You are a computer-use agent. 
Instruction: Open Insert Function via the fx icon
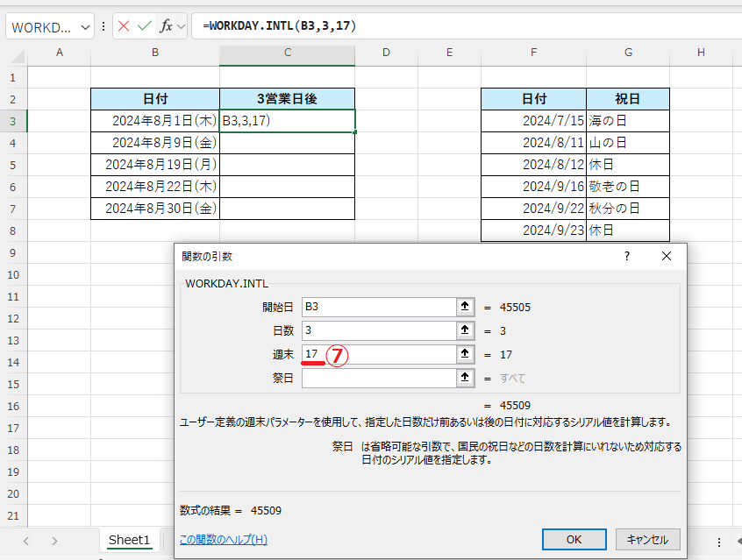(166, 26)
